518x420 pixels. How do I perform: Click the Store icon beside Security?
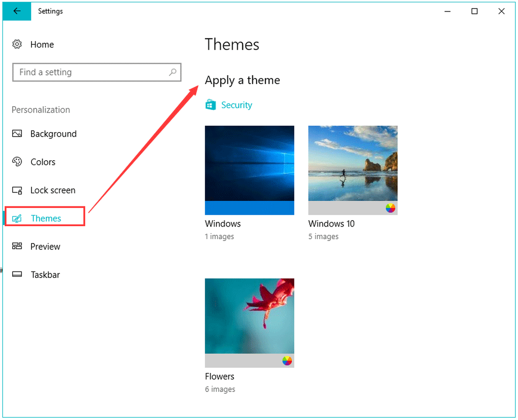coord(211,105)
